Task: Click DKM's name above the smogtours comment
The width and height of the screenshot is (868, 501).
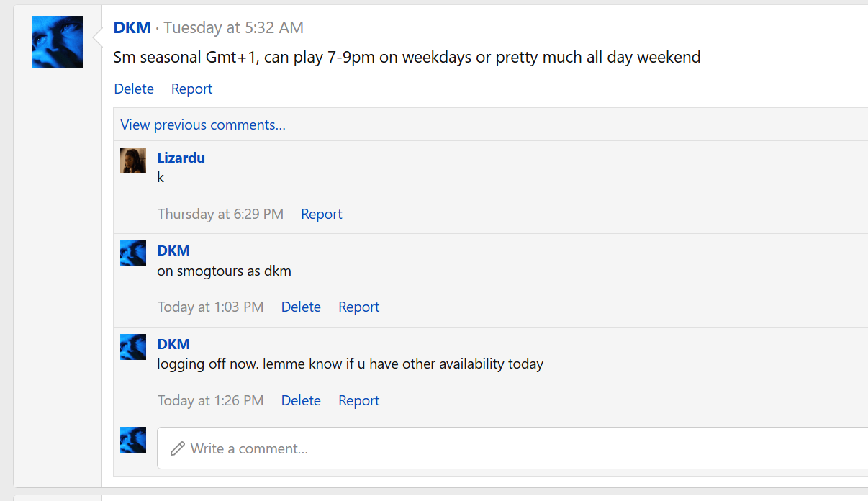Action: (173, 250)
